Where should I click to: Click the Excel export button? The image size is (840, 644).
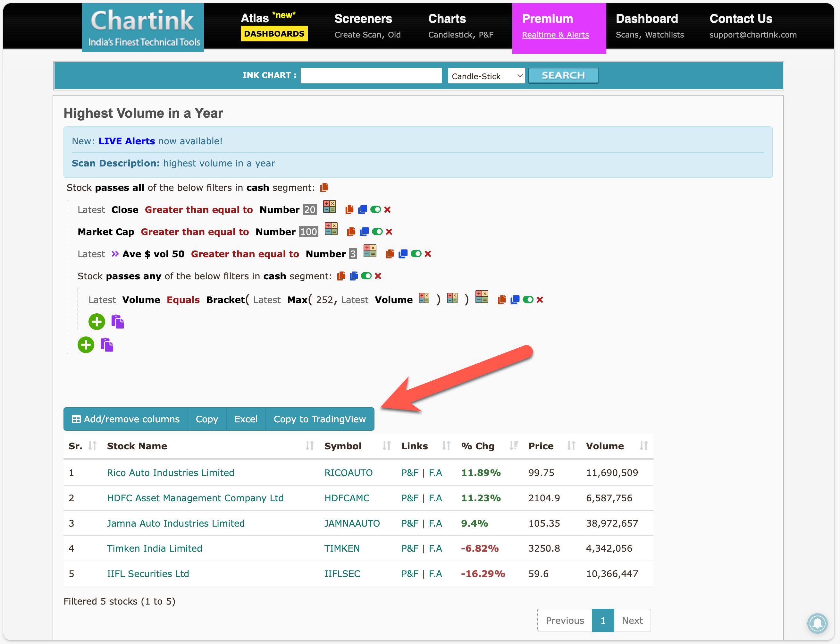point(246,418)
